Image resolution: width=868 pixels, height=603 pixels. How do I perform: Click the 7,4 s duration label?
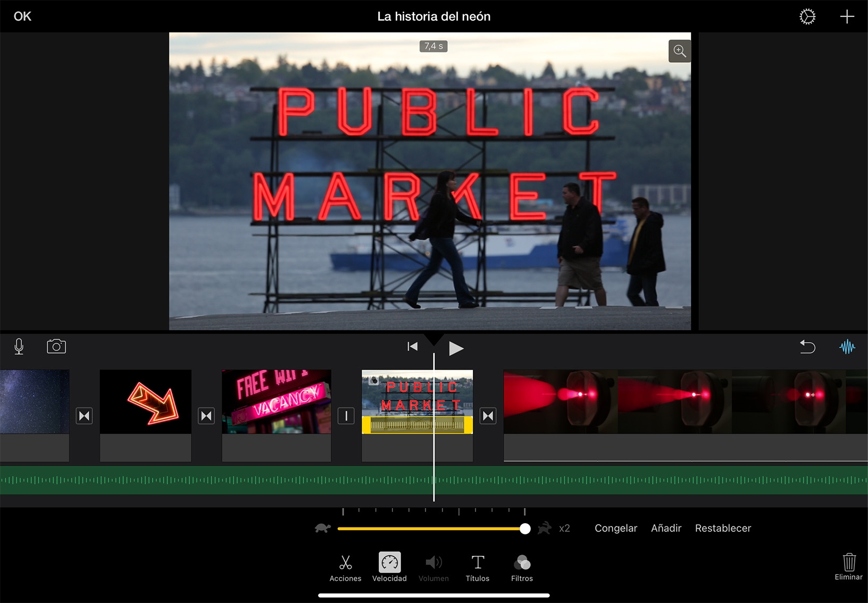click(x=433, y=46)
